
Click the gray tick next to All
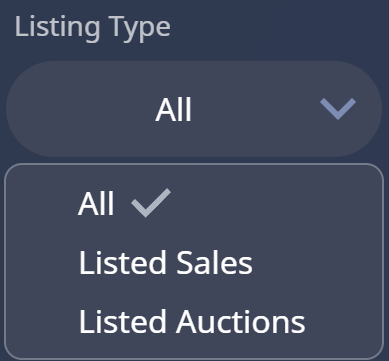151,203
